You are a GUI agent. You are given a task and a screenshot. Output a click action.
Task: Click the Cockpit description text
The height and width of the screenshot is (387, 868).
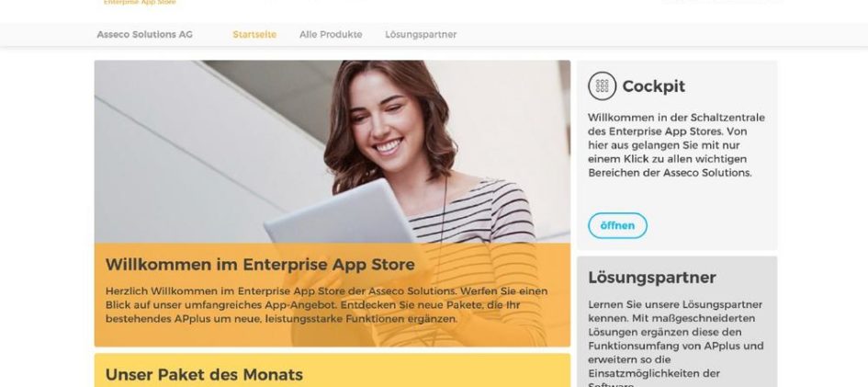click(x=670, y=145)
